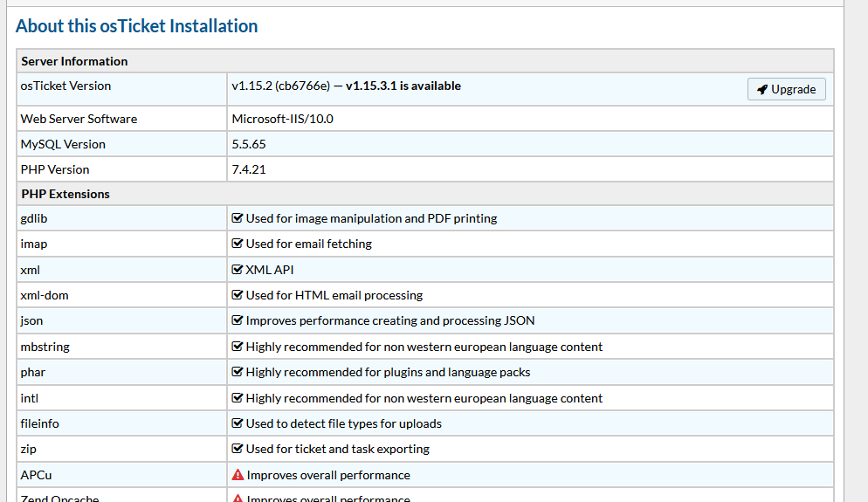Click APCu's 'Improves overall performance' text

click(x=328, y=476)
